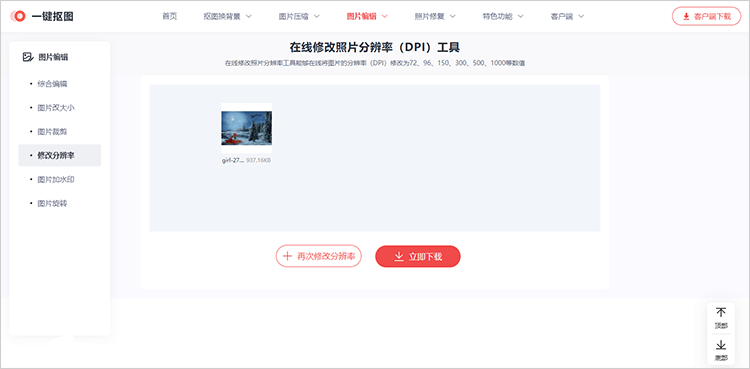Click the 客户端下载 button

tap(706, 16)
